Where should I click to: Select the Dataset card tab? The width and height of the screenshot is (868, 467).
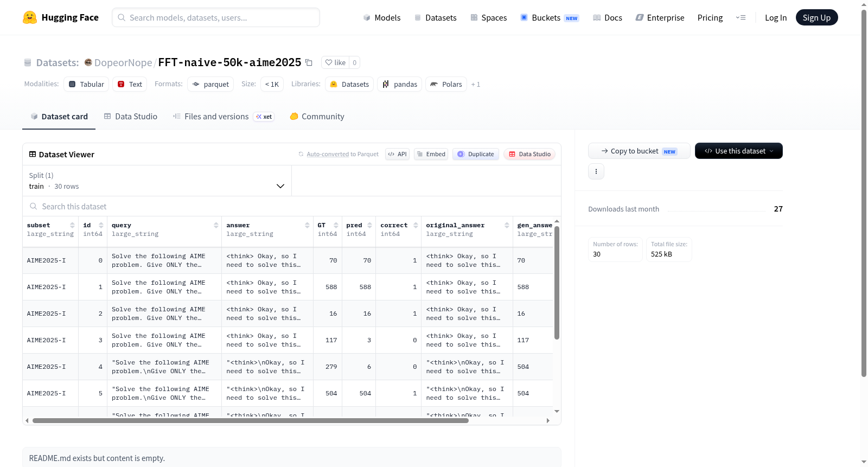point(59,116)
